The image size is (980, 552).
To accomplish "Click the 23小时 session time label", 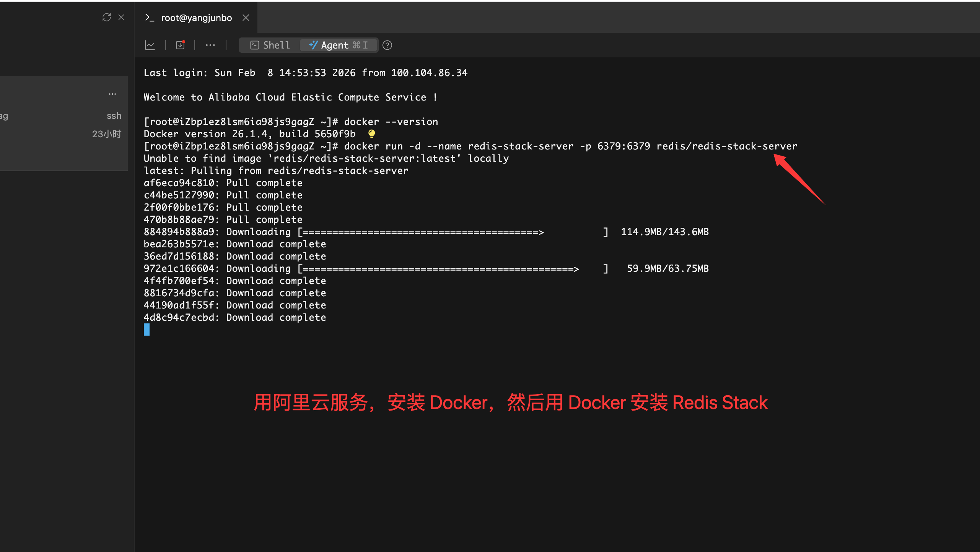I will click(x=106, y=134).
